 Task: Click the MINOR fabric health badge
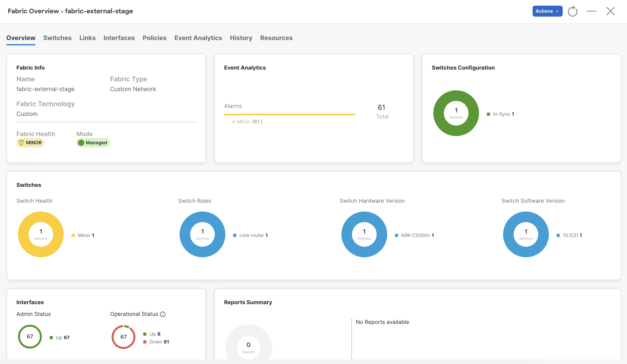(x=30, y=143)
